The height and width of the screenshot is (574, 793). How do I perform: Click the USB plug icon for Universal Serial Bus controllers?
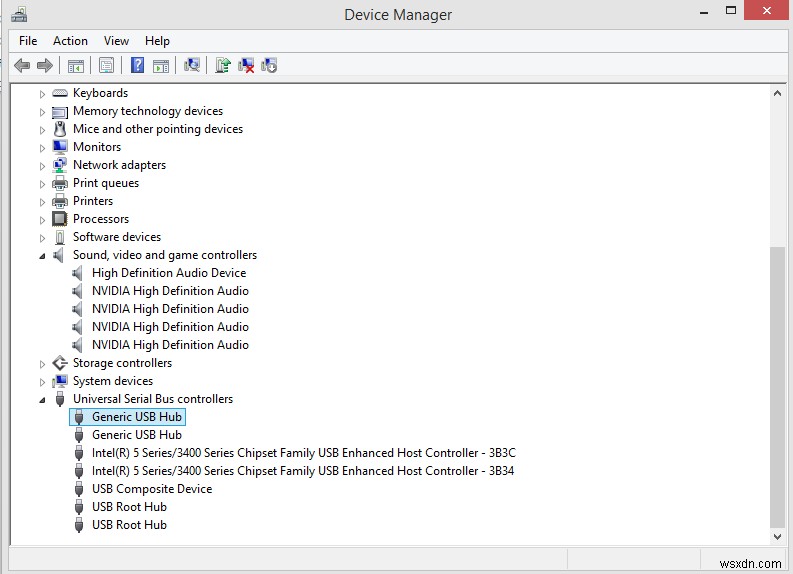click(60, 399)
